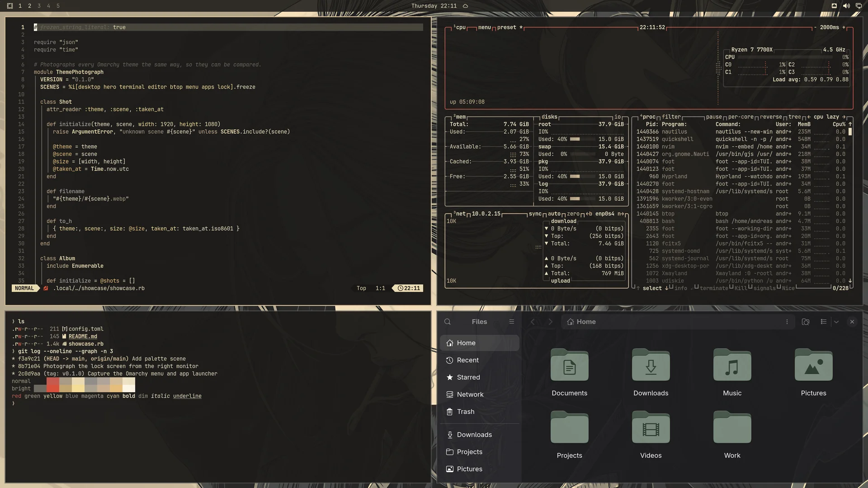Open search in Files window
Image resolution: width=868 pixels, height=488 pixels.
(x=448, y=322)
